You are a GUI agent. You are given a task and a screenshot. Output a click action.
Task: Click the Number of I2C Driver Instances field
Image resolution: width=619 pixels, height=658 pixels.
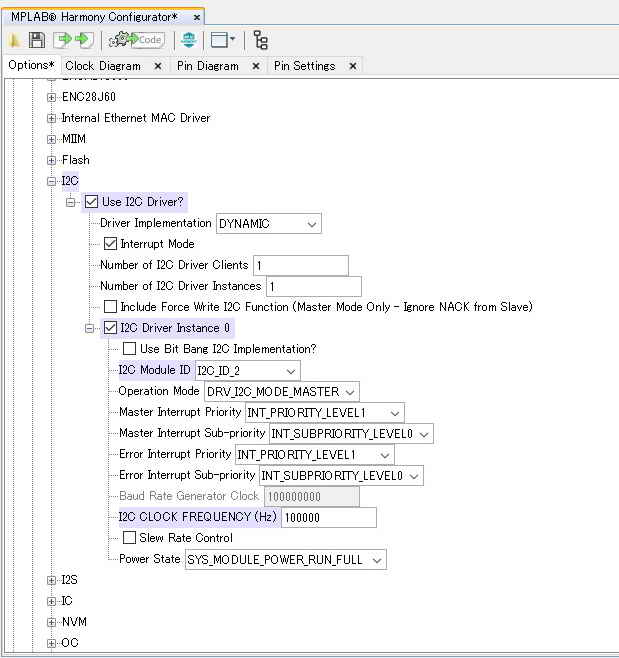(x=314, y=287)
